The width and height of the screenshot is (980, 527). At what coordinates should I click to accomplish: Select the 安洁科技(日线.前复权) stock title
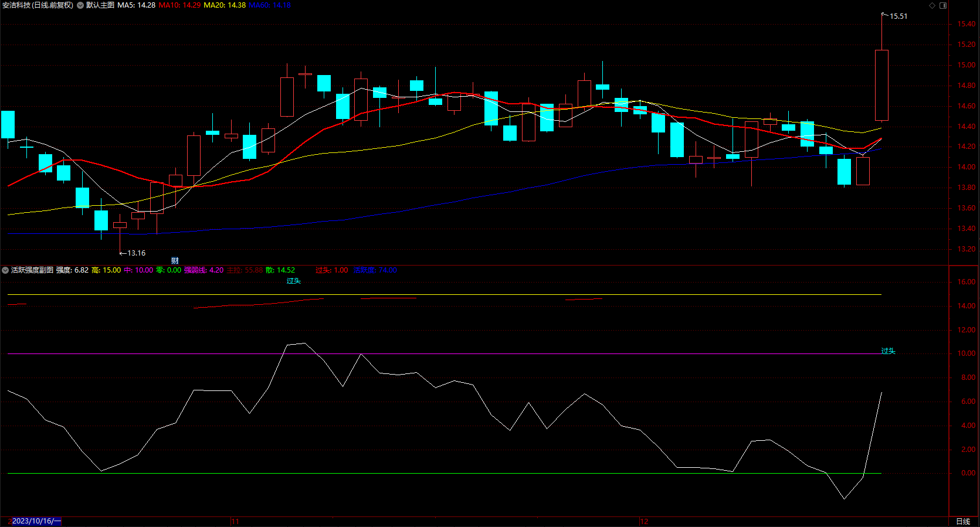click(x=38, y=5)
